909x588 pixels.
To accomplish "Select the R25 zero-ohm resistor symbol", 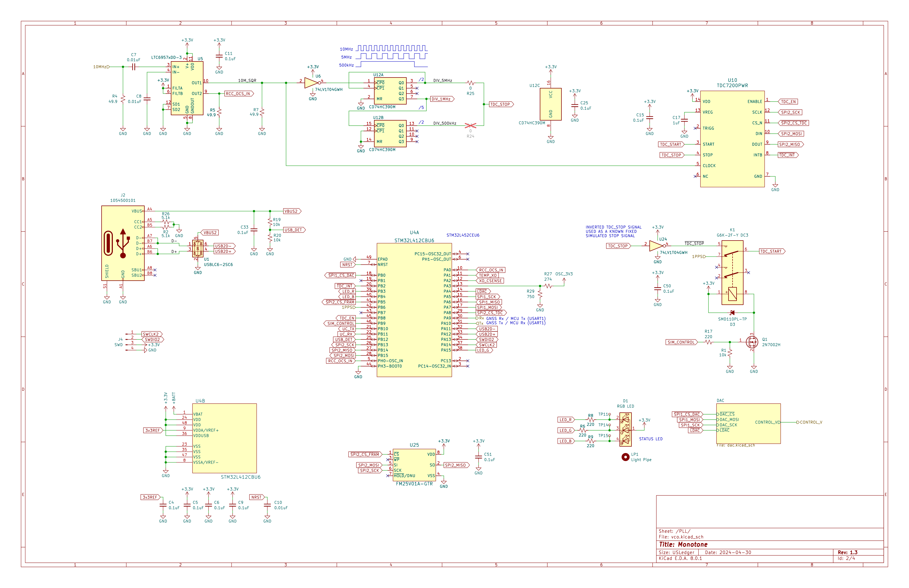I will pyautogui.click(x=470, y=83).
